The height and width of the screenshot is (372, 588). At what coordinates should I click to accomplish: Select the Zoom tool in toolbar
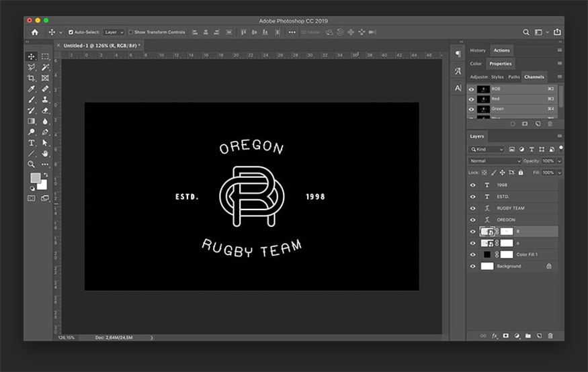(x=31, y=164)
